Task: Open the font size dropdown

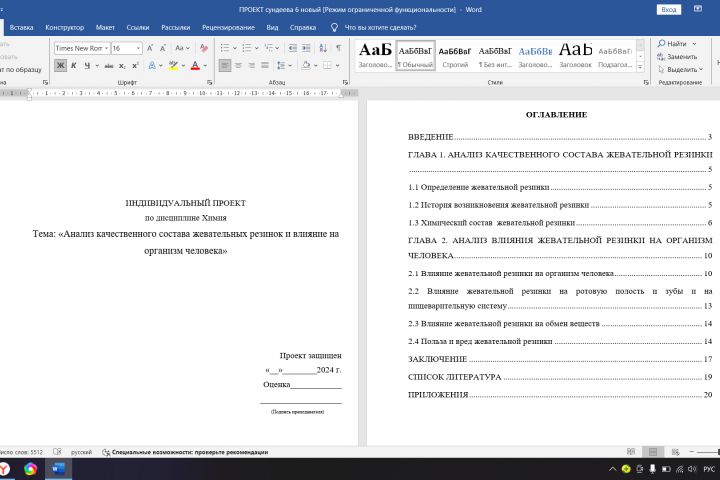Action: (x=138, y=48)
